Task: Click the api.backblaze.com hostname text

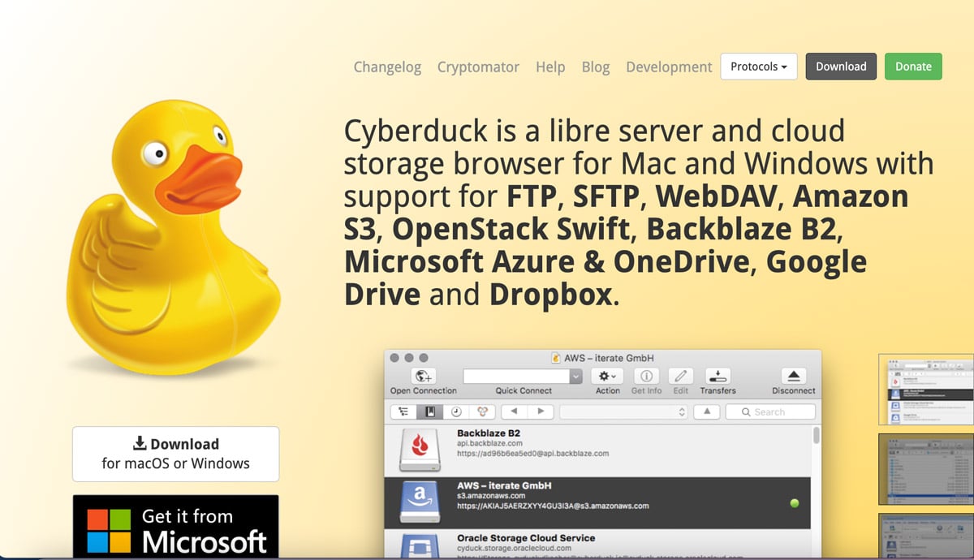Action: (x=490, y=444)
